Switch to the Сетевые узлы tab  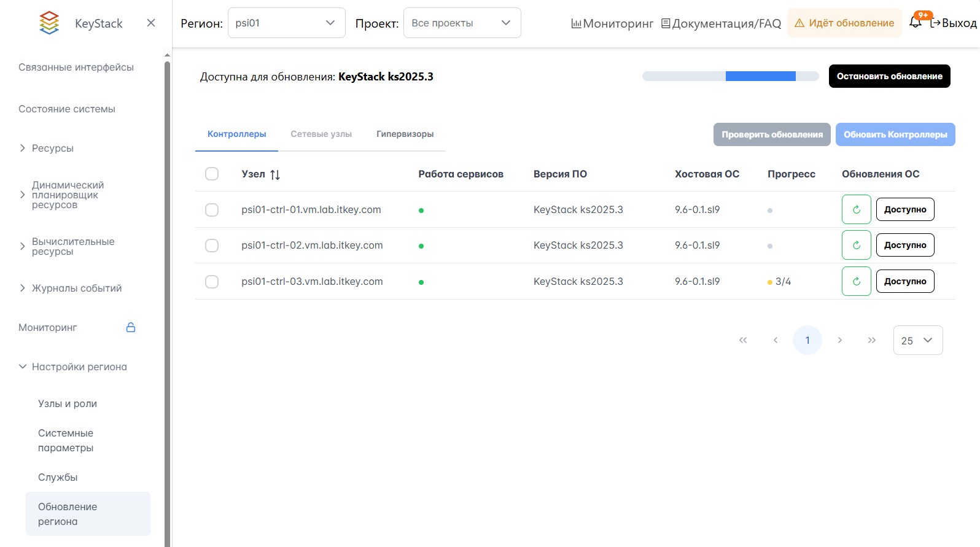point(321,134)
